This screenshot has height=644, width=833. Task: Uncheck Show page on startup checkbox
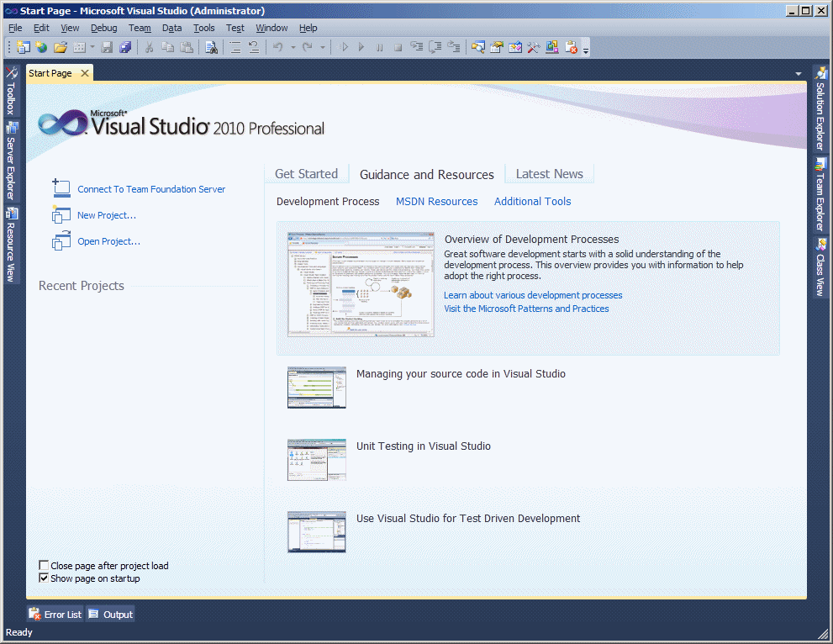(44, 578)
